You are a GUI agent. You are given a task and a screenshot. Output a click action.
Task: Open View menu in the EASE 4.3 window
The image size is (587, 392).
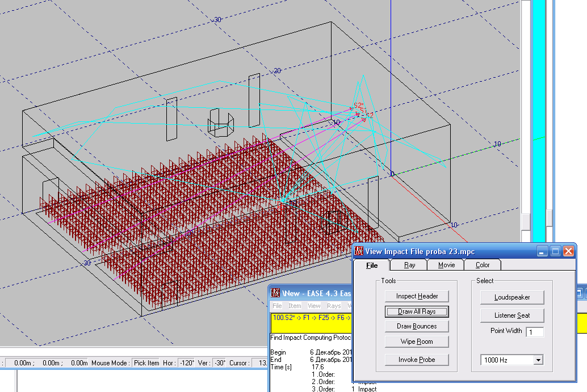(x=314, y=306)
